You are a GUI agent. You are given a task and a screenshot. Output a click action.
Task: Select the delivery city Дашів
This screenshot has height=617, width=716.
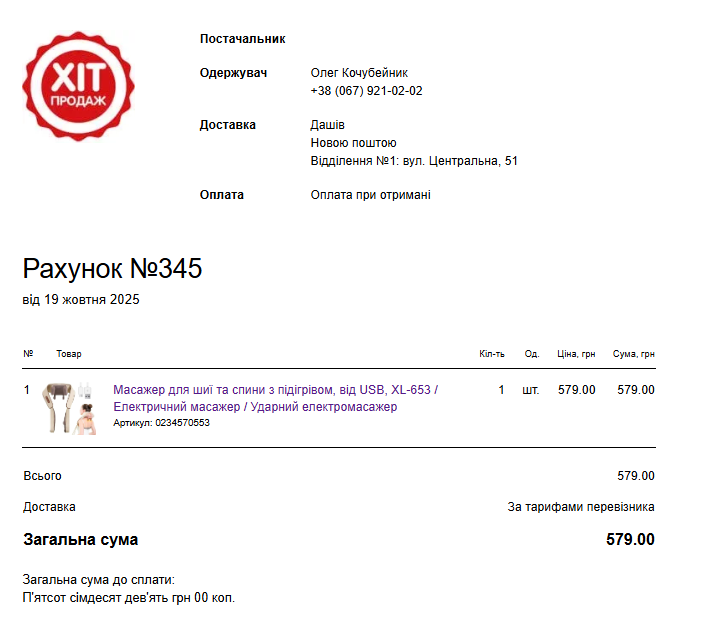[x=327, y=125]
